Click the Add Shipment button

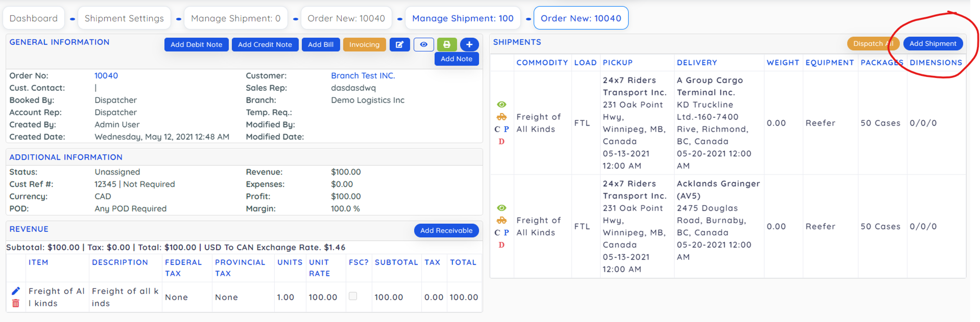[933, 44]
